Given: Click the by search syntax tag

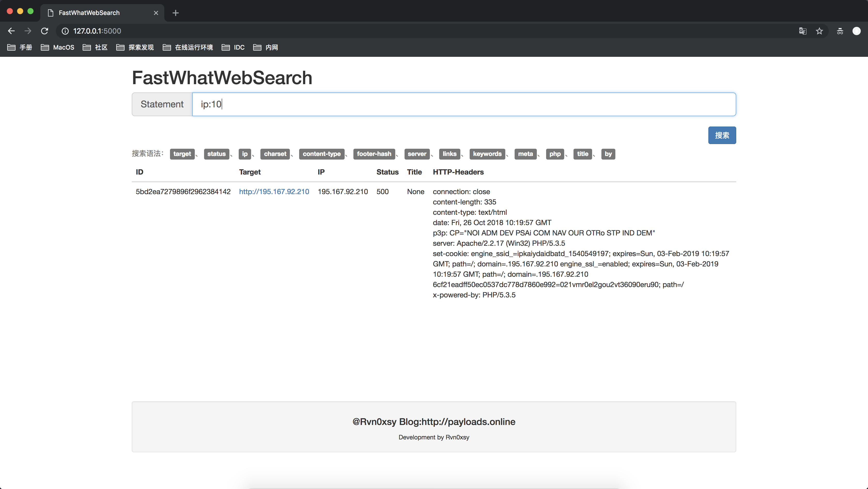Looking at the screenshot, I should point(608,154).
